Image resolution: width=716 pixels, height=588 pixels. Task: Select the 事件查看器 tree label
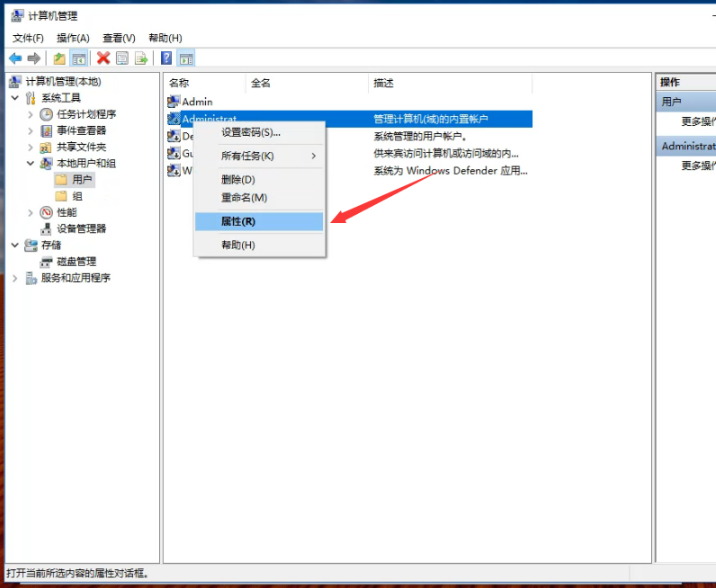point(82,130)
